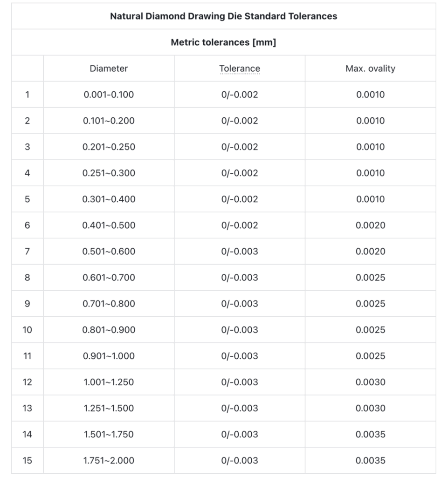Select the 1.751~2.000 diameter cell
This screenshot has height=477, width=448.
109,461
